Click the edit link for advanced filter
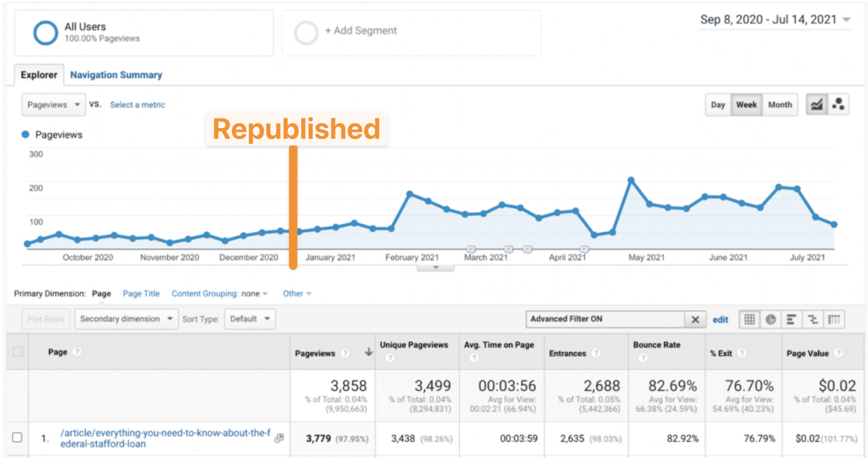Screen dimensions: 868x458 pos(720,320)
